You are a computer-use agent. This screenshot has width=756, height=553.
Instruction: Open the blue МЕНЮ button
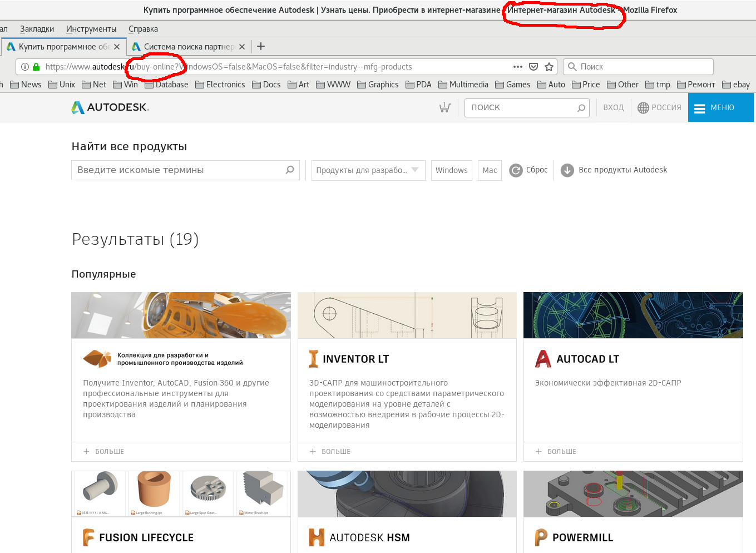coord(721,107)
